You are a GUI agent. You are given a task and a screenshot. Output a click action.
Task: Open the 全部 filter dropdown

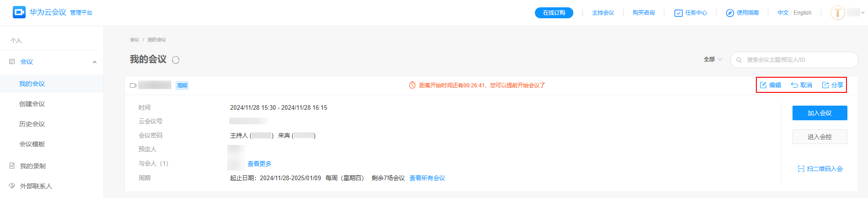713,59
